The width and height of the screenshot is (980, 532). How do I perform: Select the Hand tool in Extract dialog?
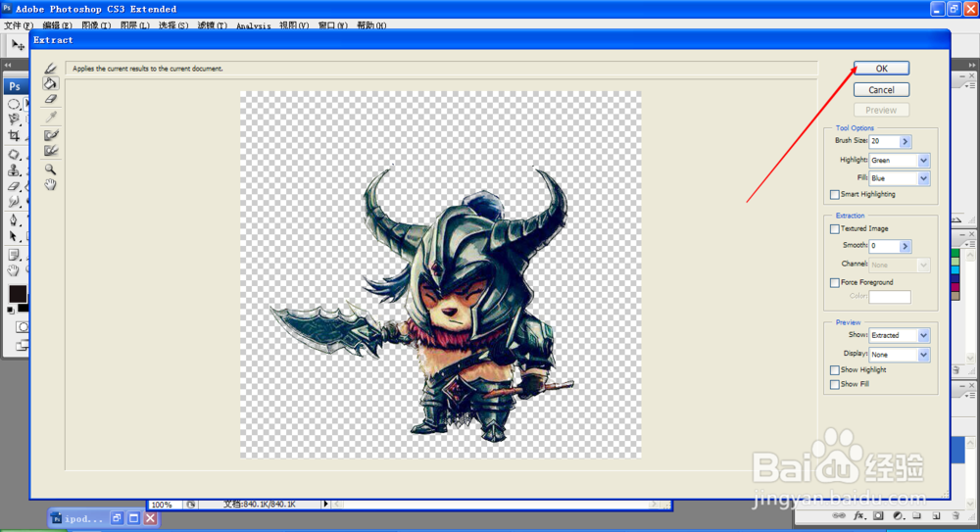coord(51,184)
